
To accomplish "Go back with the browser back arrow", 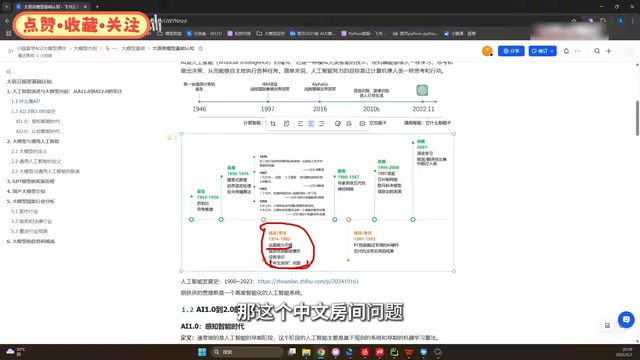I will point(7,21).
